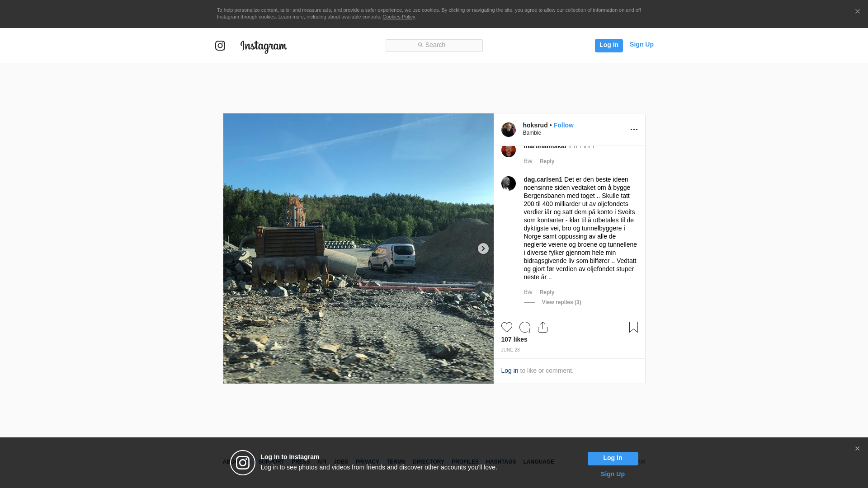Save post with bookmark icon
This screenshot has width=868, height=488.
click(x=633, y=327)
